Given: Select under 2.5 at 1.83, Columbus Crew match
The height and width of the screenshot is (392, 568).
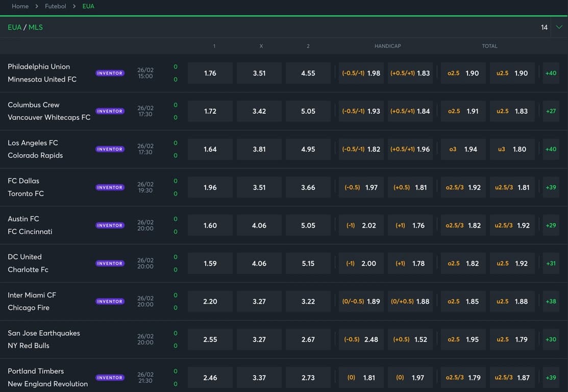Looking at the screenshot, I should (x=512, y=111).
